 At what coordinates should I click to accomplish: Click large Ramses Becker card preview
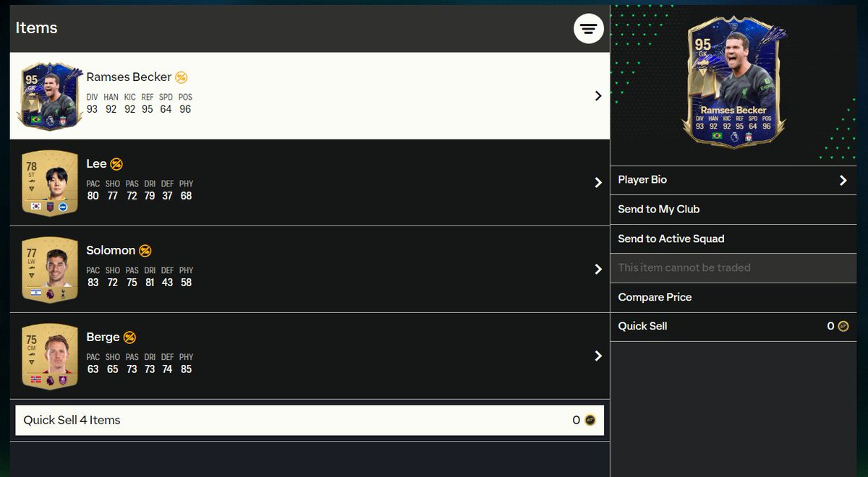(x=733, y=82)
